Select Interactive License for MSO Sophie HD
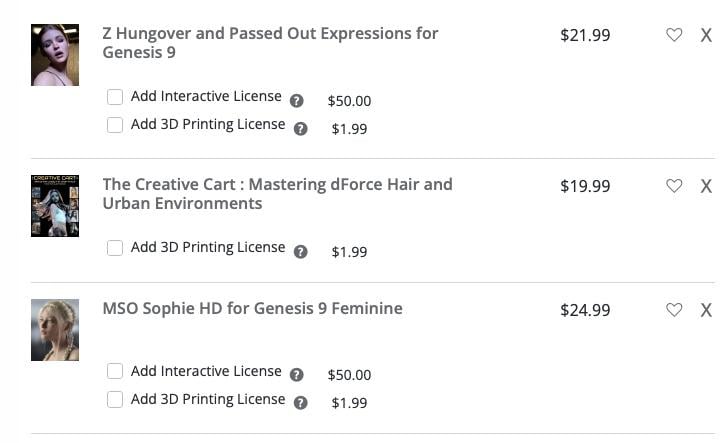The width and height of the screenshot is (726, 443). click(115, 371)
